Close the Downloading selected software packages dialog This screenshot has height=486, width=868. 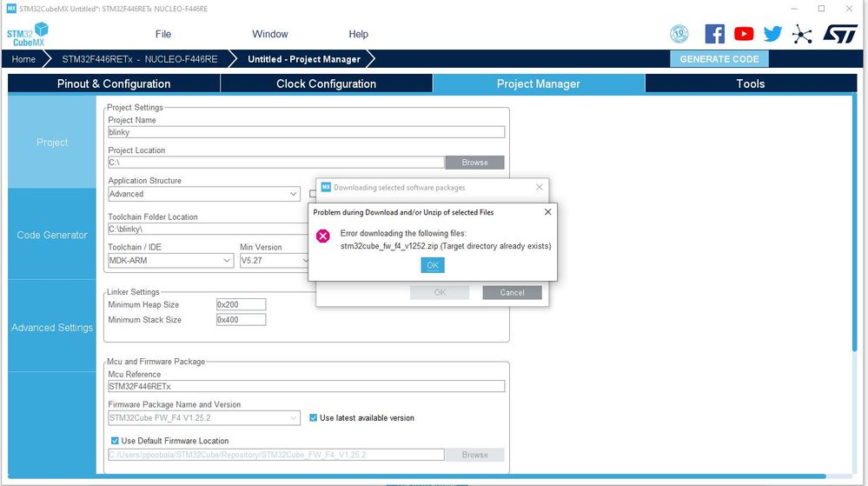point(540,187)
